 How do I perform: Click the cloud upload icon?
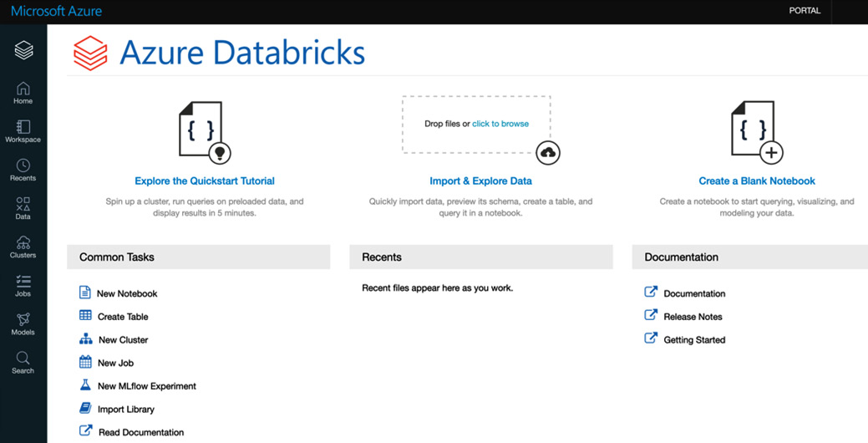click(x=548, y=153)
